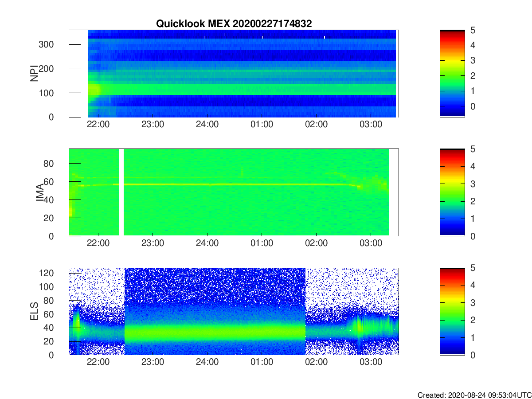Select the "Created: 2020-08-24 09:53:04UTC" timestamp
The width and height of the screenshot is (532, 399).
point(474,395)
